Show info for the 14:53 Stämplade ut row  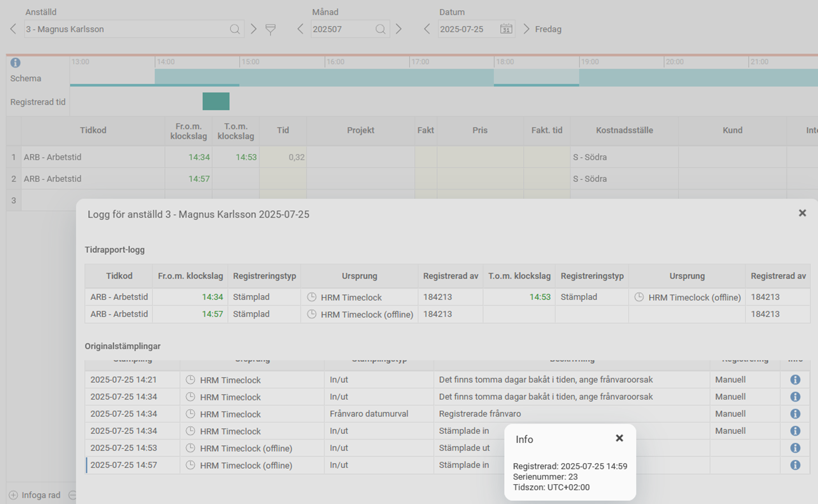tap(795, 448)
